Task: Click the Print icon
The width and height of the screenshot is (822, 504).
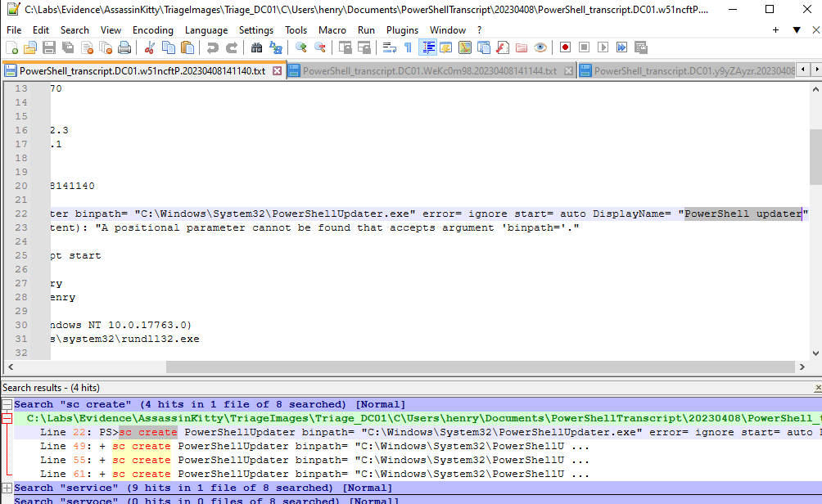Action: [124, 48]
